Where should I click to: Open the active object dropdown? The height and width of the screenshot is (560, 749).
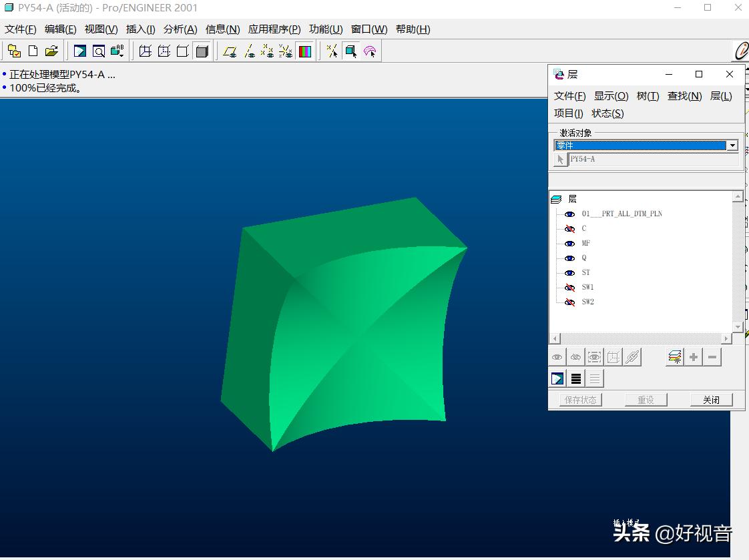pyautogui.click(x=732, y=146)
